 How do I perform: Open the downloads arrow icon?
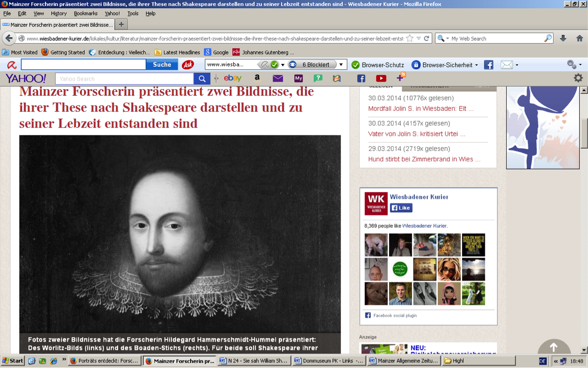point(563,38)
